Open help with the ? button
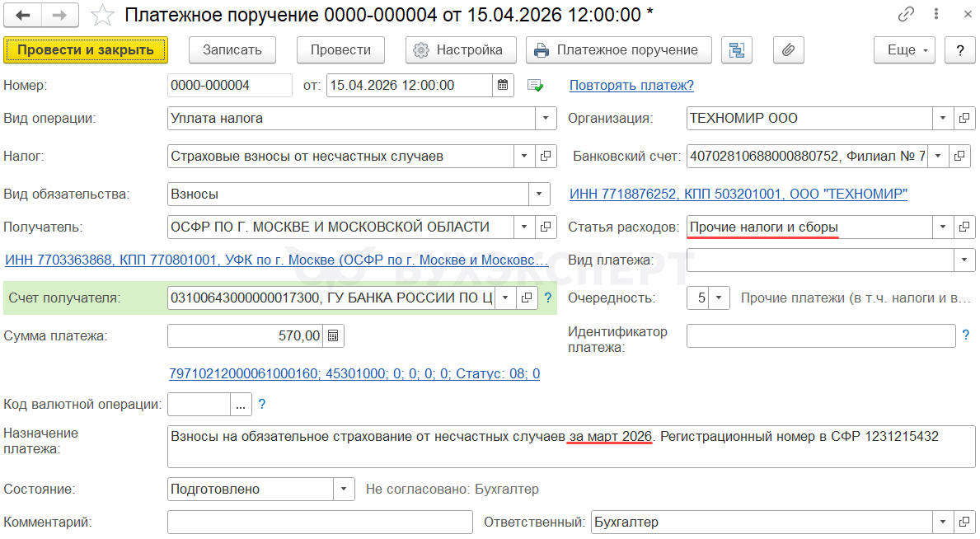Image resolution: width=980 pixels, height=539 pixels. 960,50
